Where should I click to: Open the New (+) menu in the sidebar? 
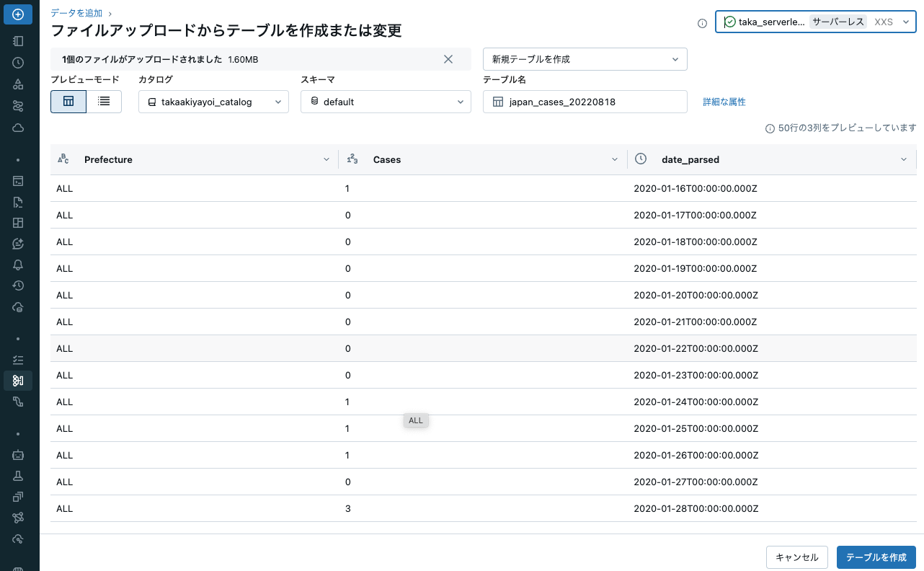coord(18,13)
